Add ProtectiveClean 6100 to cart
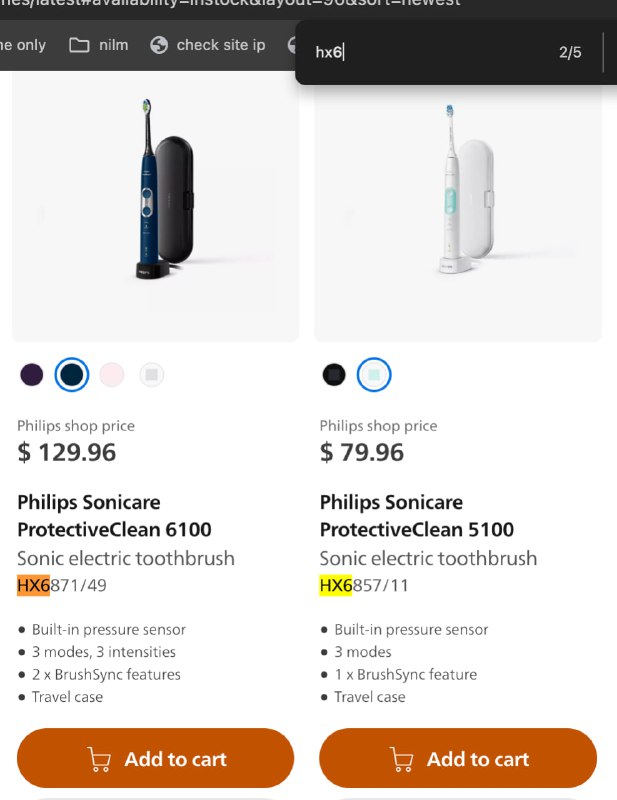The image size is (617, 800). click(156, 759)
